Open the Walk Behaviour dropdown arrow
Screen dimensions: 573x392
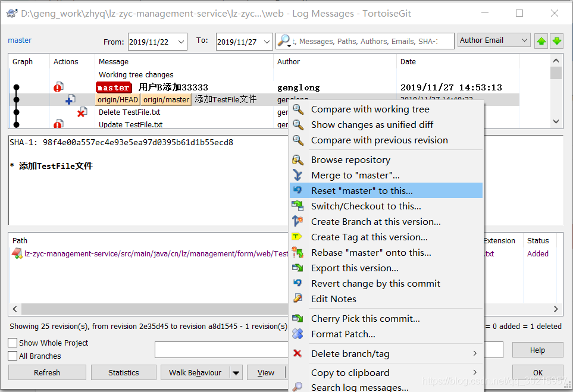pos(236,372)
